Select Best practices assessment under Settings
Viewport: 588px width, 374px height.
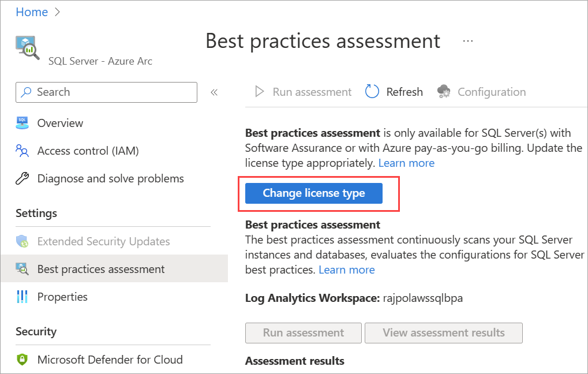pos(101,268)
